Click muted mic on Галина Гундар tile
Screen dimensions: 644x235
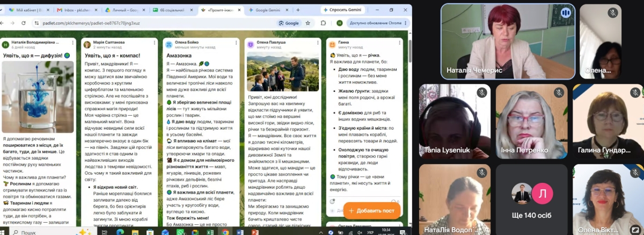pos(635,92)
